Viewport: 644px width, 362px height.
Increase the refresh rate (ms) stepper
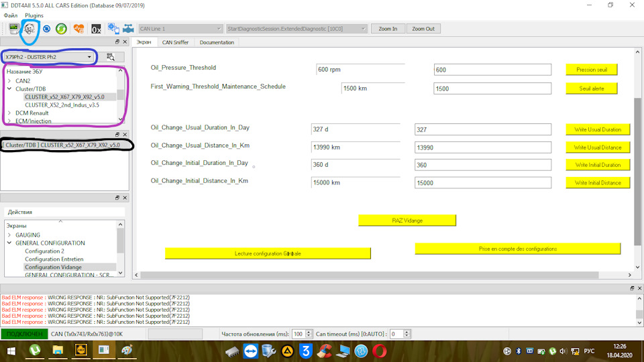(x=309, y=332)
